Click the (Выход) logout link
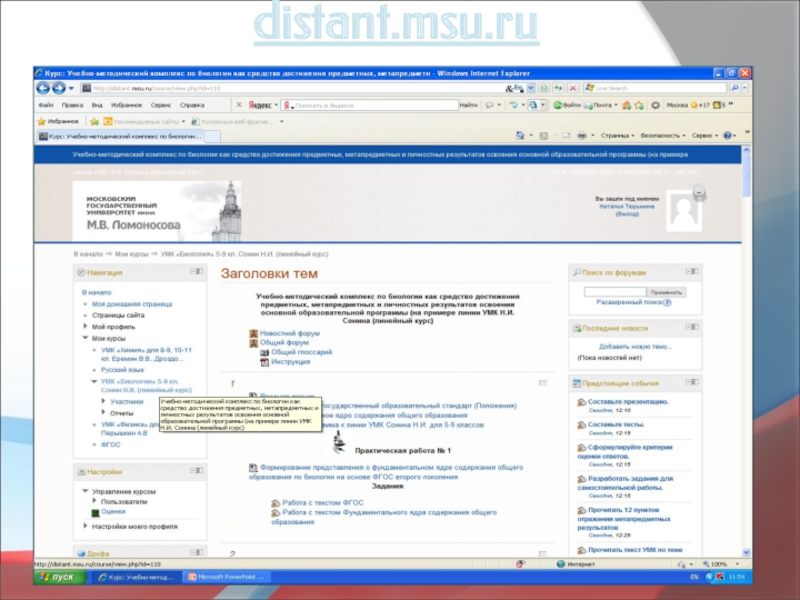The height and width of the screenshot is (600, 800). (627, 214)
